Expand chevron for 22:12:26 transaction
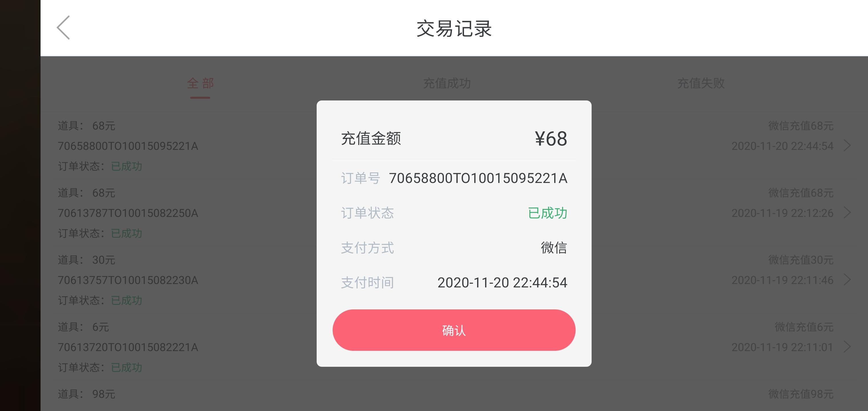868x411 pixels. click(847, 213)
